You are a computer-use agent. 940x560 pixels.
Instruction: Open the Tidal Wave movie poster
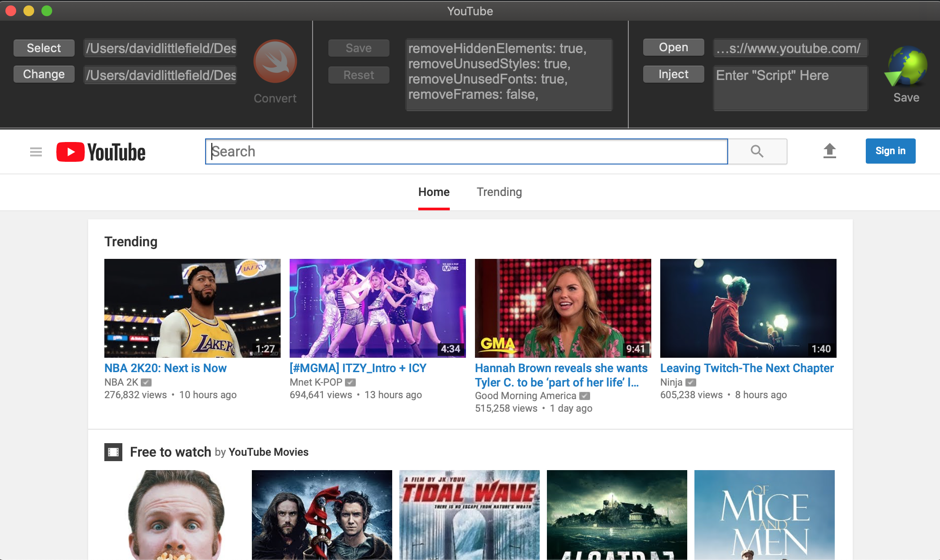(x=470, y=515)
